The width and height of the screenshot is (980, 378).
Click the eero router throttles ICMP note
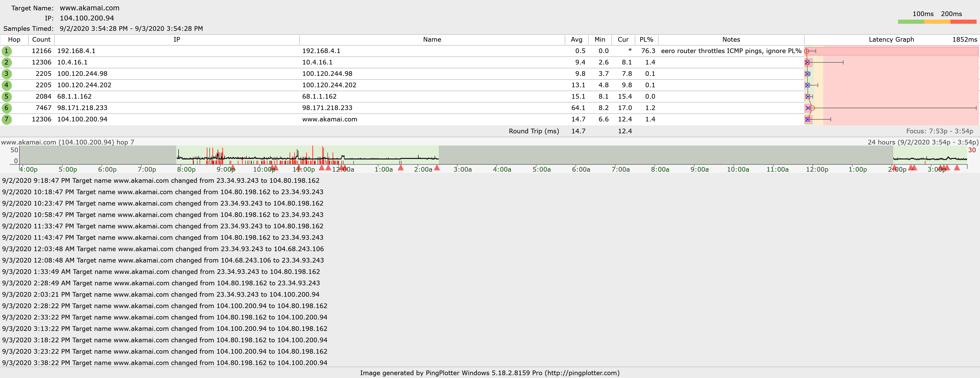[731, 51]
